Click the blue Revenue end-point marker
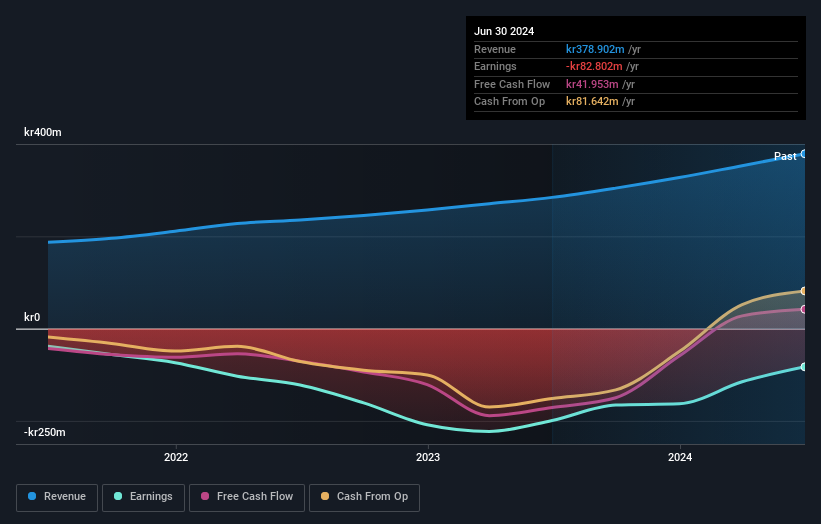 point(804,154)
